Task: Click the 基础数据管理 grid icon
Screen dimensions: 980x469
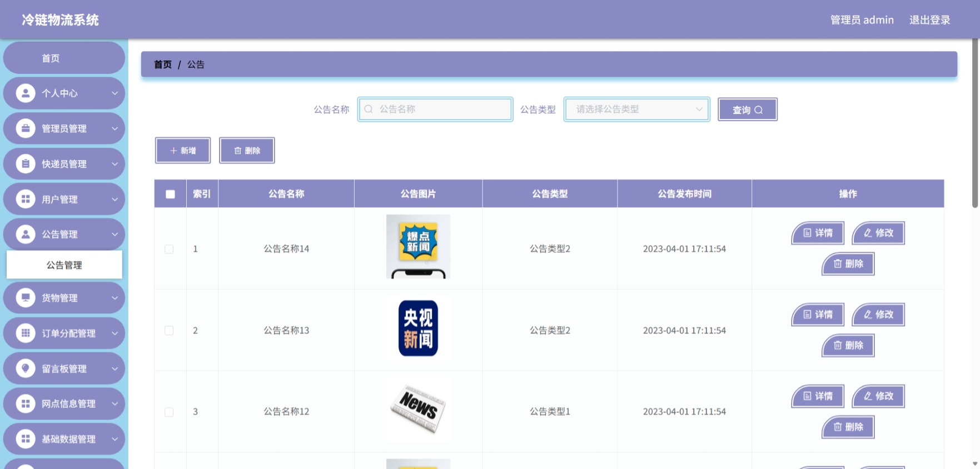Action: [26, 439]
